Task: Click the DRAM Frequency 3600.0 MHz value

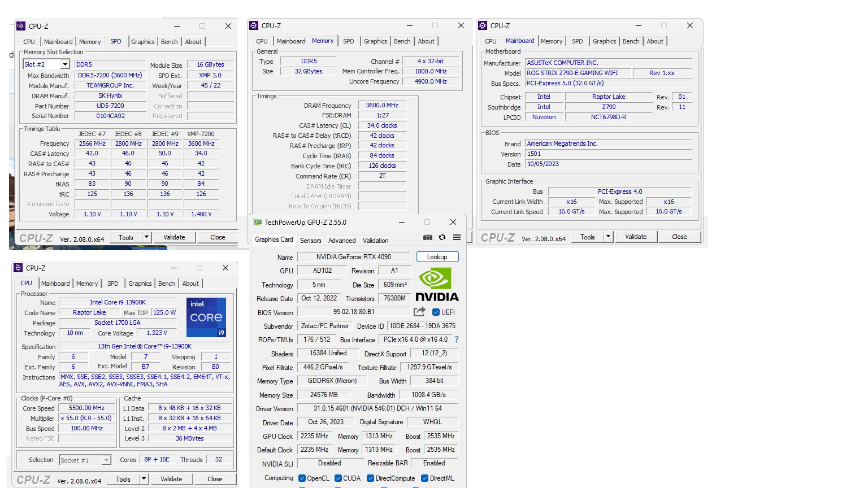Action: coord(382,105)
